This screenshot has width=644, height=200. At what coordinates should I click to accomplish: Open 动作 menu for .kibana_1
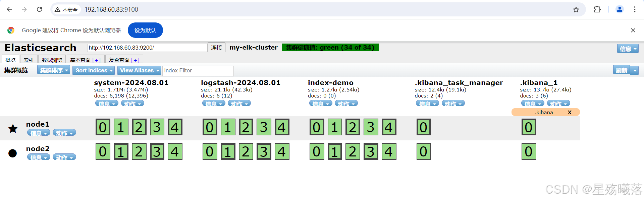[x=558, y=104]
